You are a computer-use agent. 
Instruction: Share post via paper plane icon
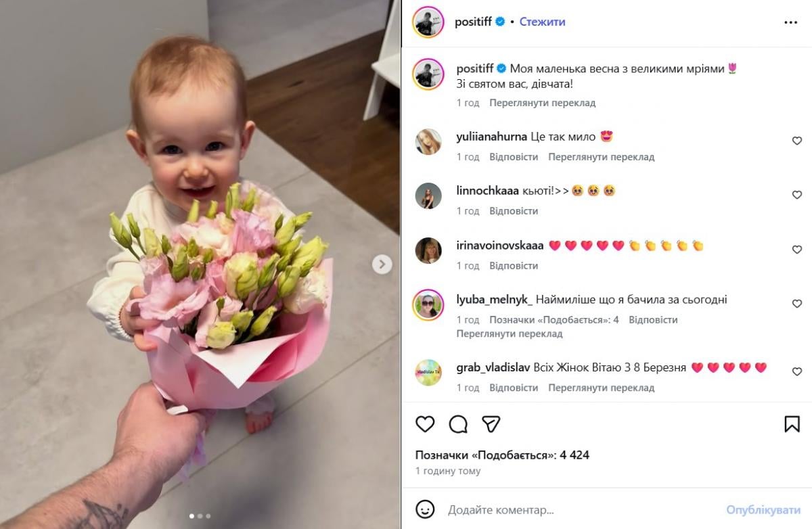click(x=491, y=424)
